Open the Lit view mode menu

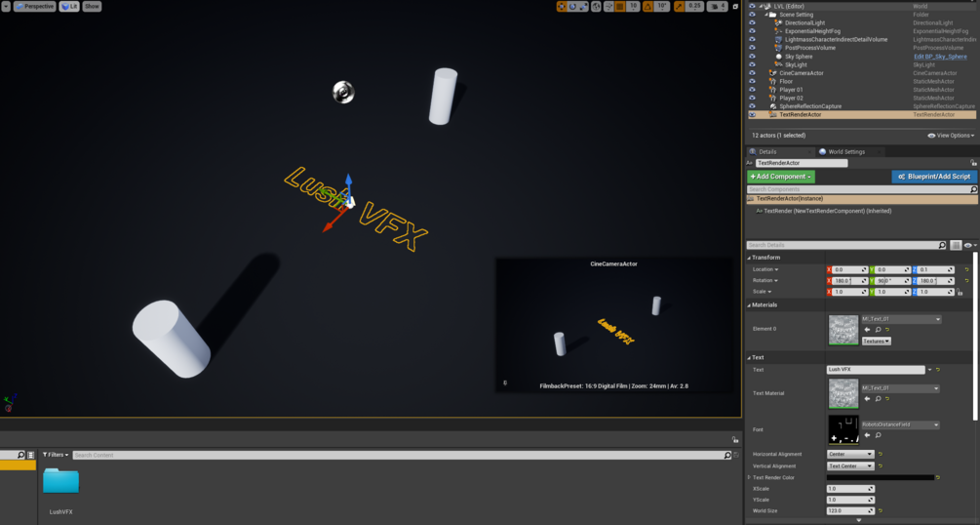(x=69, y=6)
